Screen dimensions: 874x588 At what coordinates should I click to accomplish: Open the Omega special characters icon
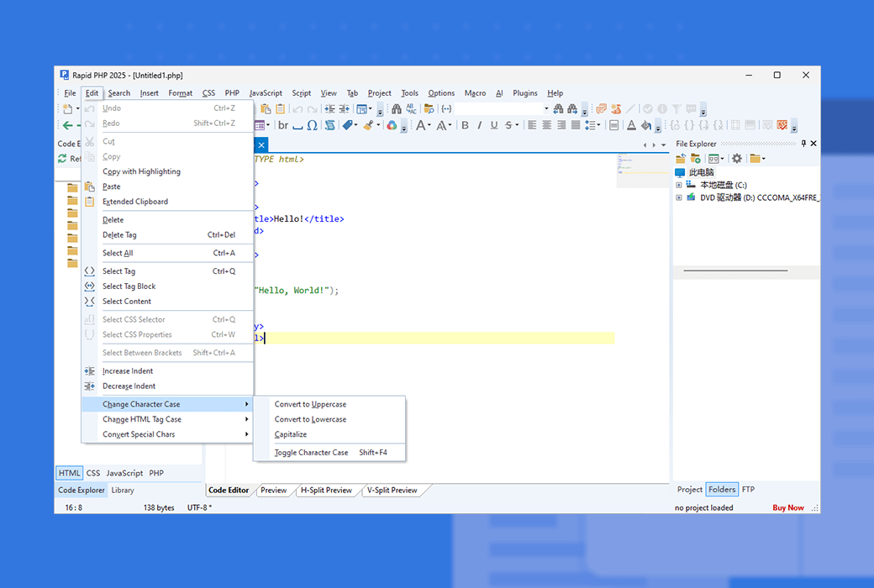[312, 125]
